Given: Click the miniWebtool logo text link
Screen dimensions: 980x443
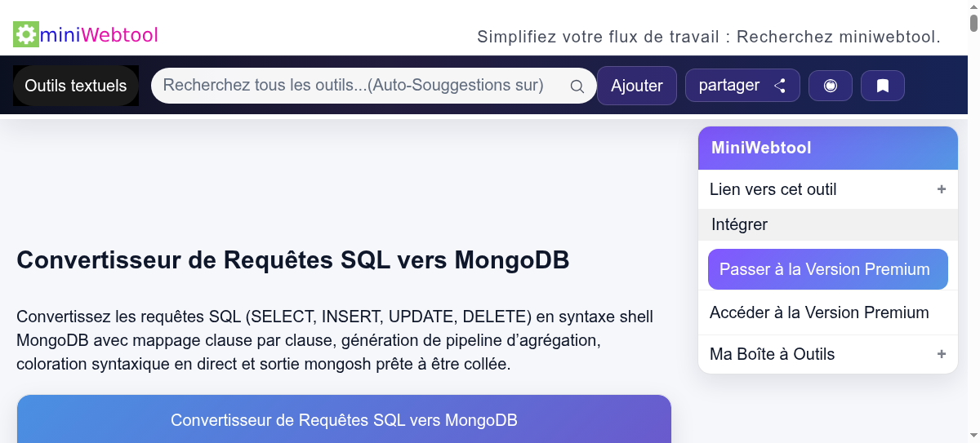Looking at the screenshot, I should [x=99, y=35].
